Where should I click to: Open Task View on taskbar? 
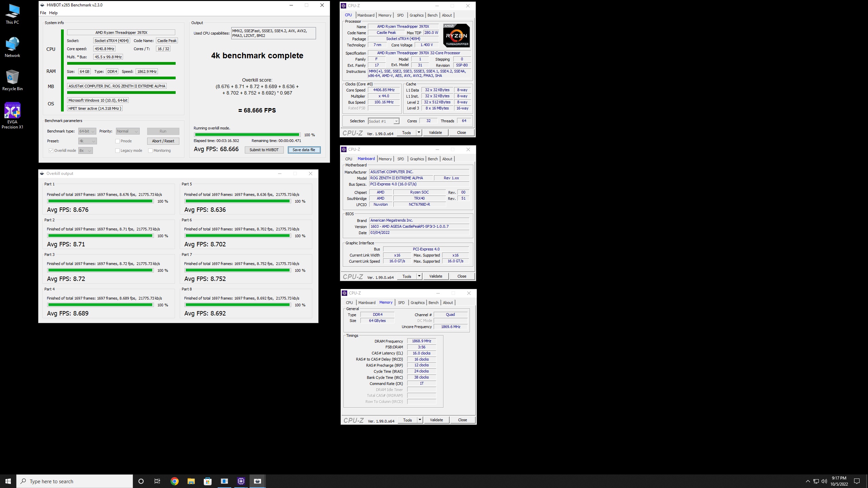coord(157,481)
